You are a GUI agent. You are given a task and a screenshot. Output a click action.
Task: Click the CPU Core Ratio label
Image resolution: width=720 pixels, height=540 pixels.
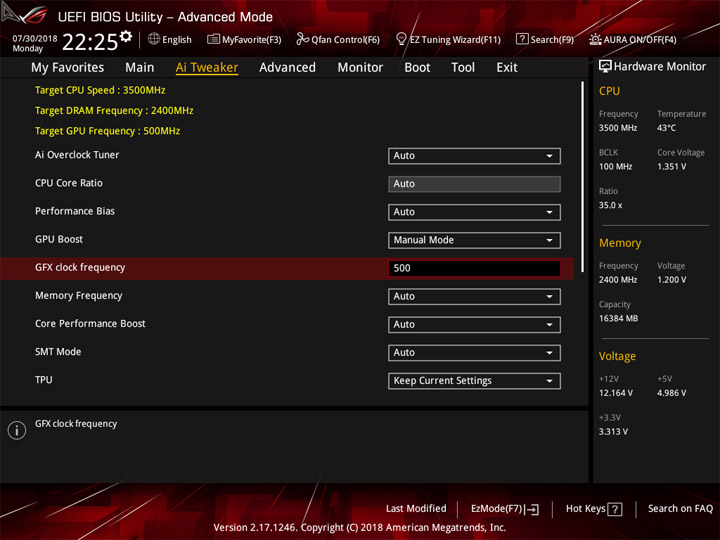(69, 183)
